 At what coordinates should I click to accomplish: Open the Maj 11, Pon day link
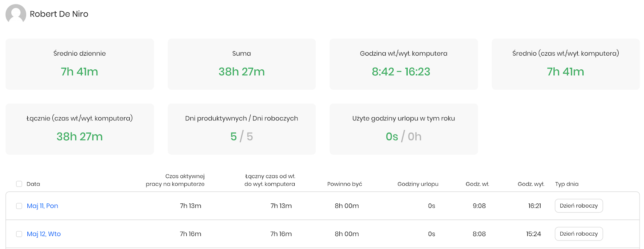tap(42, 206)
